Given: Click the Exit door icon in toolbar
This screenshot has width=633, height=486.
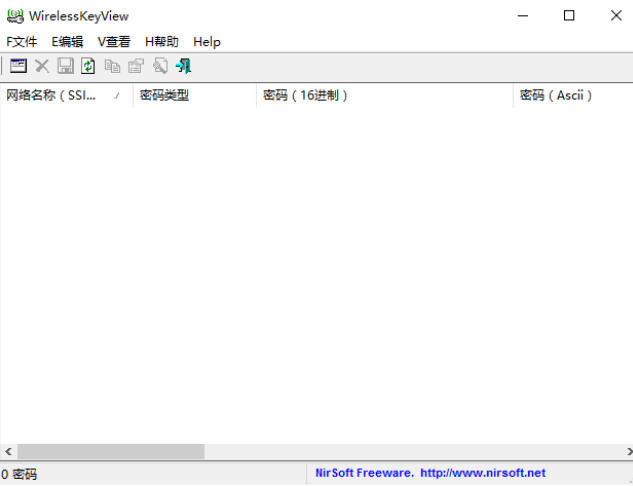Looking at the screenshot, I should 183,66.
